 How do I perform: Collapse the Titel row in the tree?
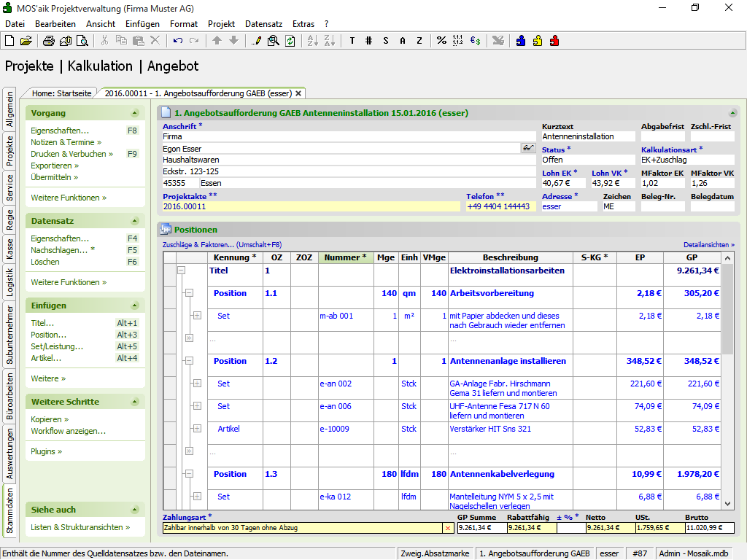pos(182,271)
